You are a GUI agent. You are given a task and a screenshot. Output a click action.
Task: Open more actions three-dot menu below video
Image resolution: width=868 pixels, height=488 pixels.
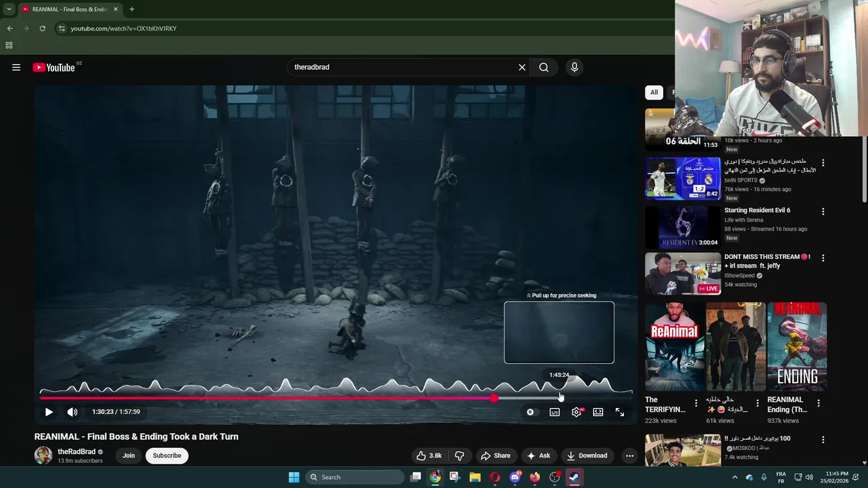point(629,455)
